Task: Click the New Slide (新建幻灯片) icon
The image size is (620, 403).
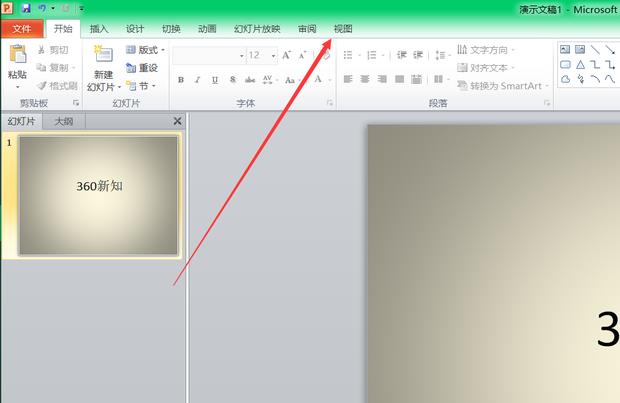Action: 103,56
